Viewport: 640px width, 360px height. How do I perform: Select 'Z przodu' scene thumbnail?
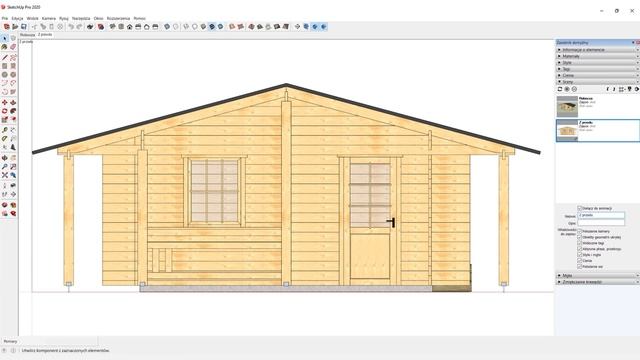[567, 130]
